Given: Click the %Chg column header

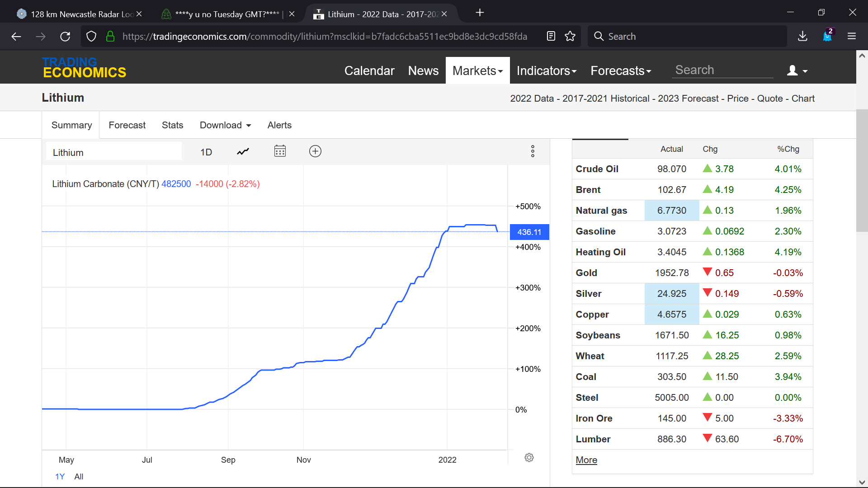Looking at the screenshot, I should tap(788, 149).
